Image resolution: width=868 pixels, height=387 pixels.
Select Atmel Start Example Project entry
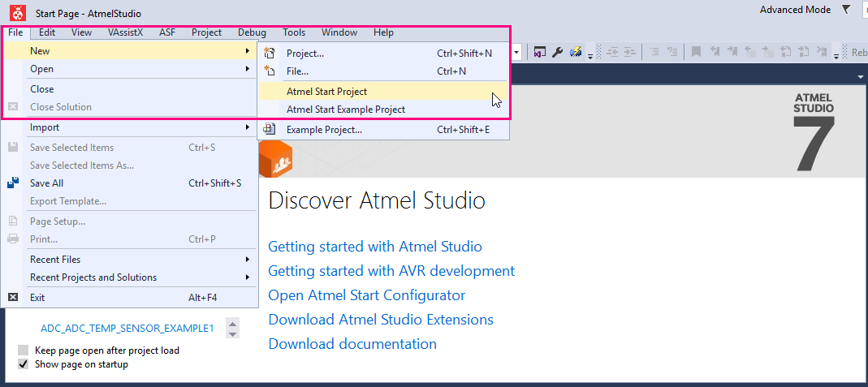[x=383, y=110]
